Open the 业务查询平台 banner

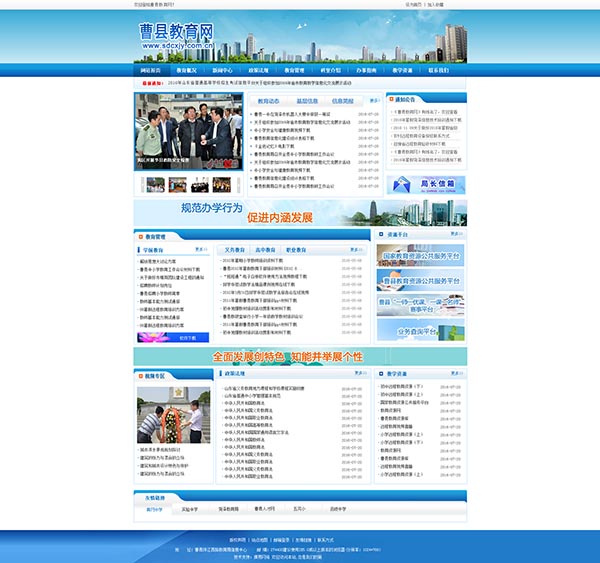[x=421, y=331]
